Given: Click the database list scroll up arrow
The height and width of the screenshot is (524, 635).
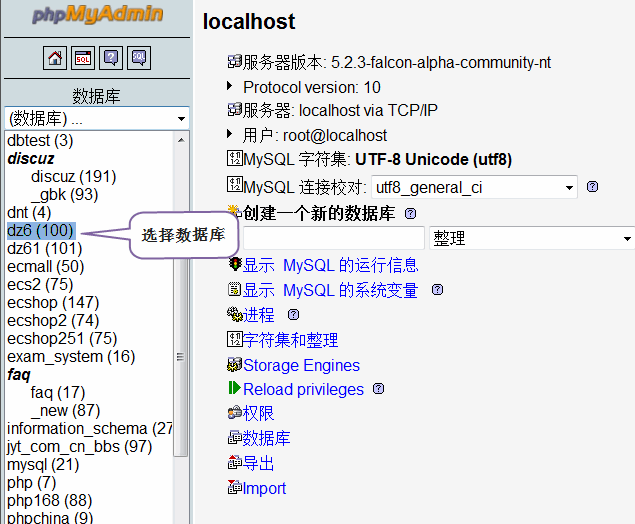Looking at the screenshot, I should coord(181,140).
